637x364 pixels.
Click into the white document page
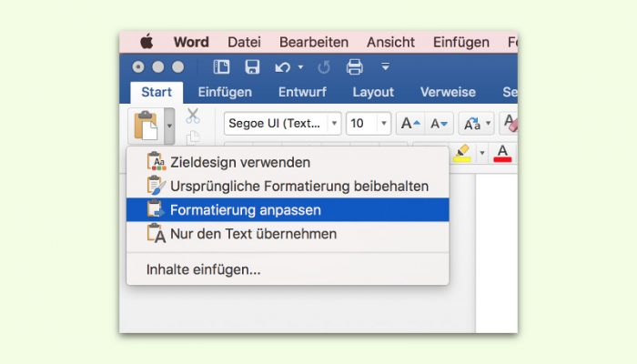[497, 252]
